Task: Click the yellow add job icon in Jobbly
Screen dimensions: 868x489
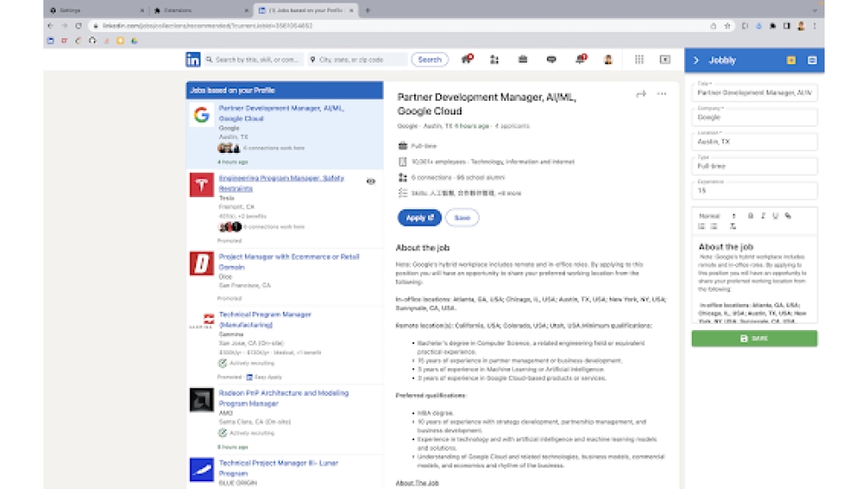Action: (x=791, y=60)
